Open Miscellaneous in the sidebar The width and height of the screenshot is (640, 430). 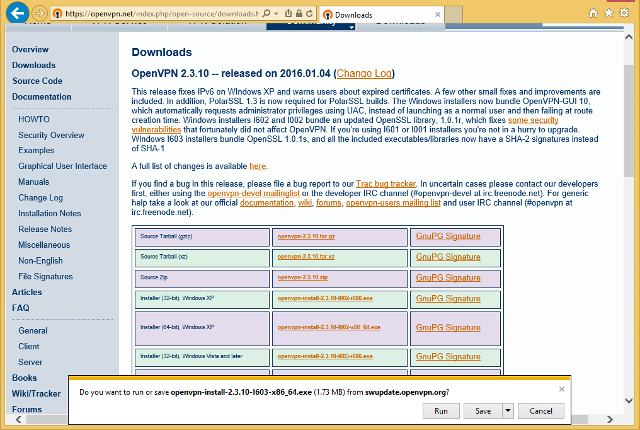pos(44,245)
